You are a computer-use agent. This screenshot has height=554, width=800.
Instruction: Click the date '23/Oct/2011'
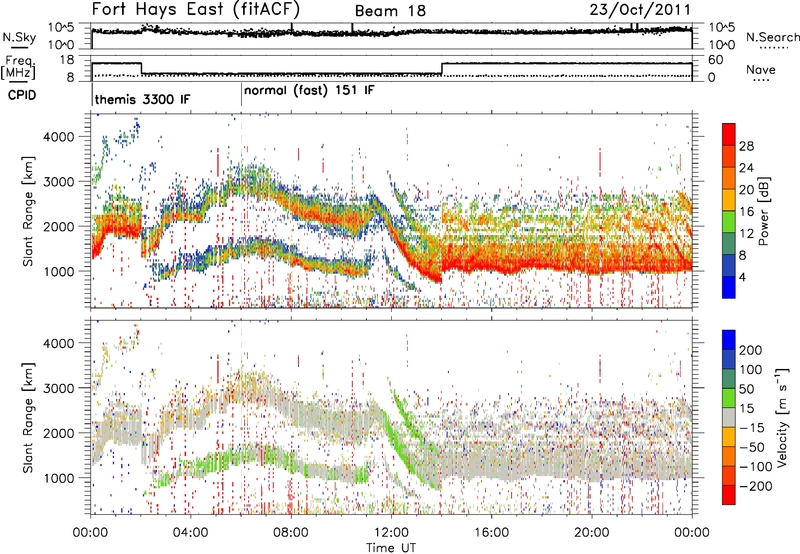click(640, 10)
